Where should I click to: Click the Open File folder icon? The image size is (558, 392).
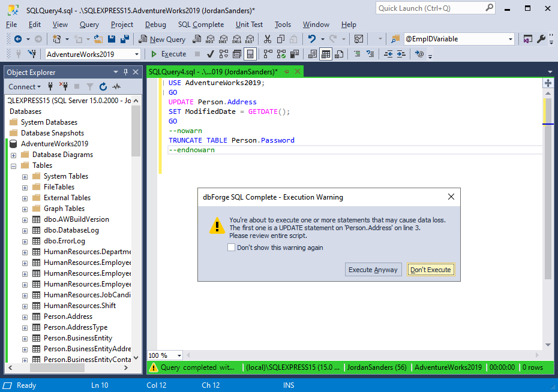point(98,39)
